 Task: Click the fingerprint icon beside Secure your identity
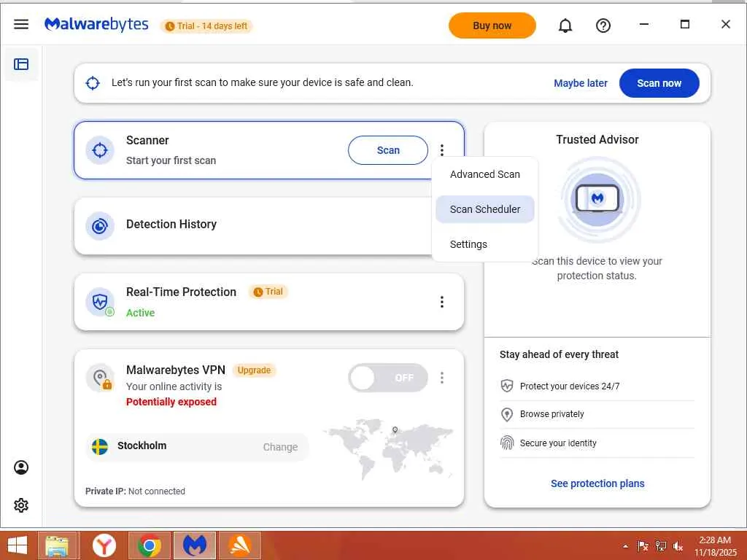coord(507,443)
